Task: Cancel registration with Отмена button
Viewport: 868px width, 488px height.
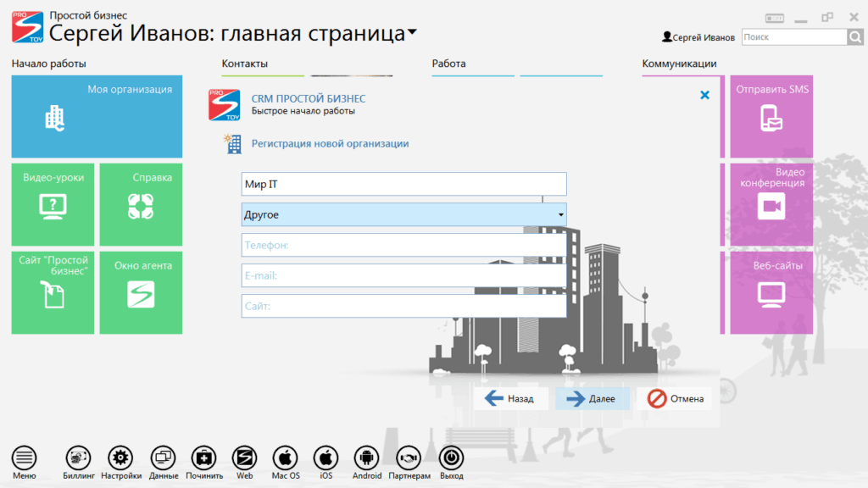Action: pyautogui.click(x=676, y=398)
